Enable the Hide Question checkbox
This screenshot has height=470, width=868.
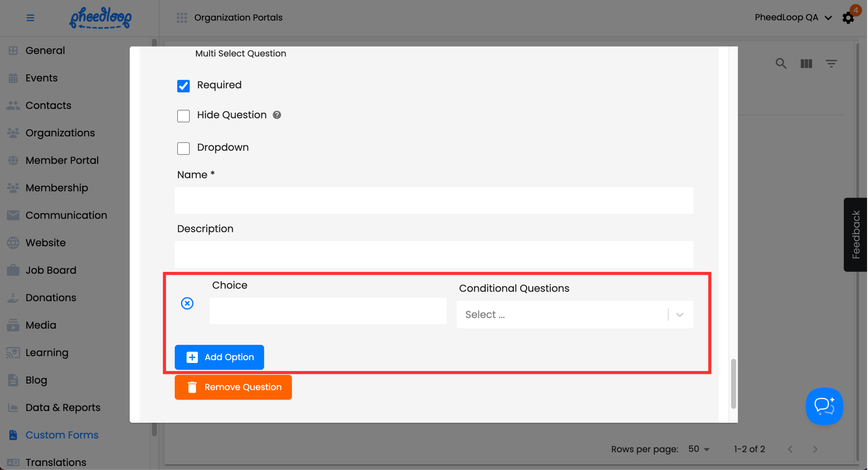(x=183, y=116)
